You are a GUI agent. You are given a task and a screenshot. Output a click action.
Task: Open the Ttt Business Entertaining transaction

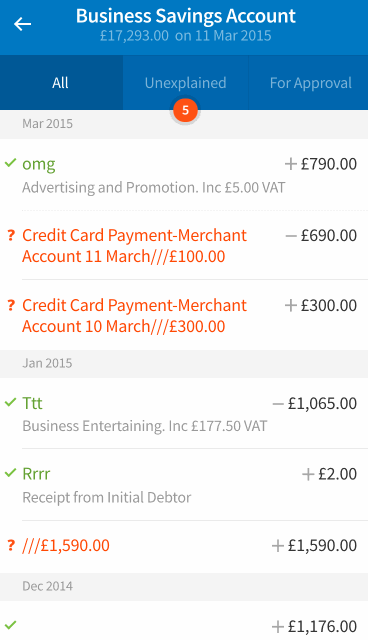[184, 413]
